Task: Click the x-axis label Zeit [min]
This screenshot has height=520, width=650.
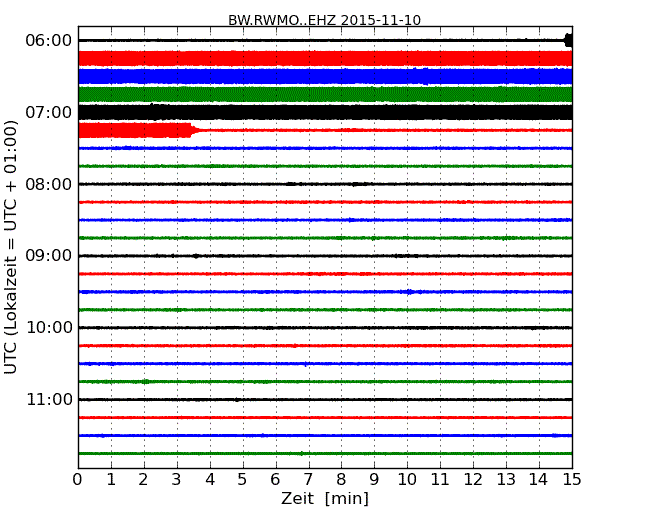Action: point(325,498)
